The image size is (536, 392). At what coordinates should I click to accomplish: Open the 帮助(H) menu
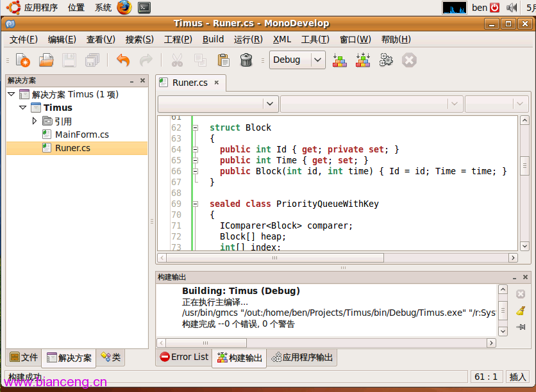pyautogui.click(x=396, y=39)
